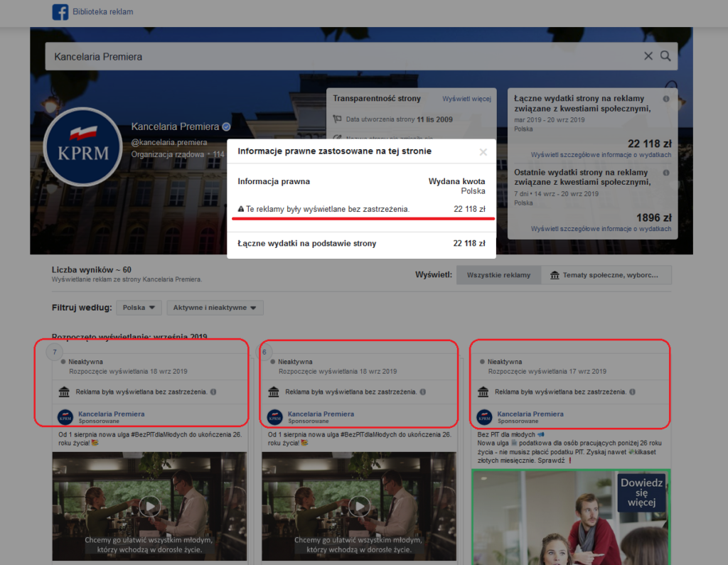Screen dimensions: 728x565
Task: Click the institution icon in second ad card
Action: coord(274,392)
